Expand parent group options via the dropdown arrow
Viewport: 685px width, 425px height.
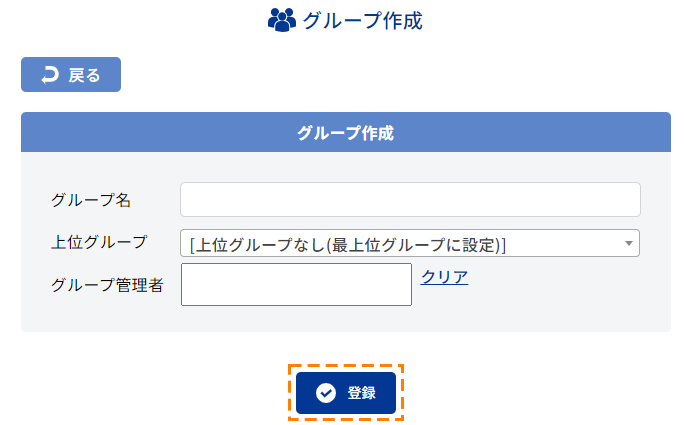[x=629, y=243]
